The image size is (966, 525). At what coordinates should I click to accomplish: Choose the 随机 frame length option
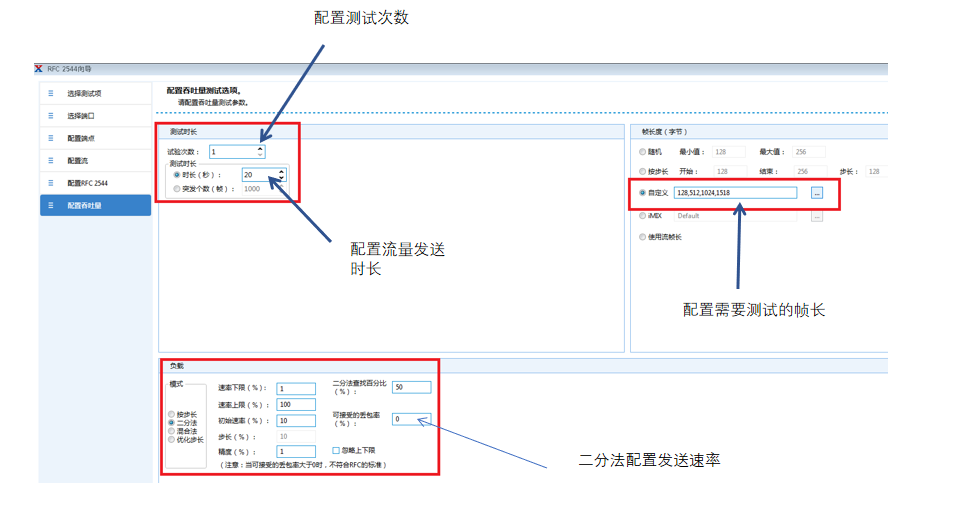point(643,152)
